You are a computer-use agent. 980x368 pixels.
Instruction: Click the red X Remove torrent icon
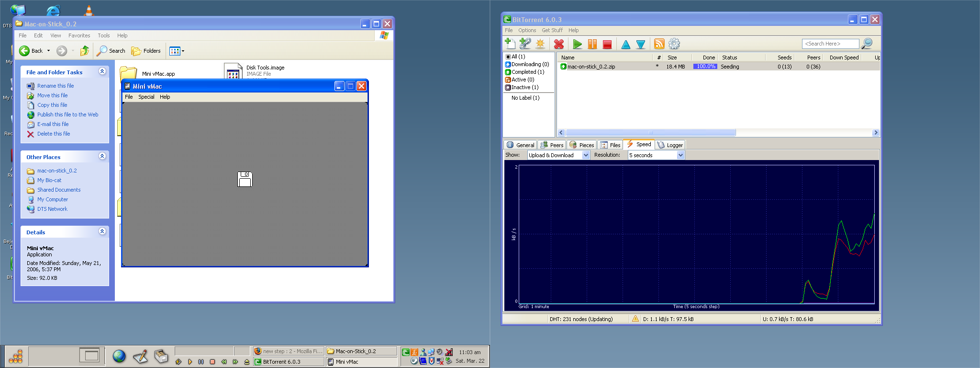[x=558, y=44]
